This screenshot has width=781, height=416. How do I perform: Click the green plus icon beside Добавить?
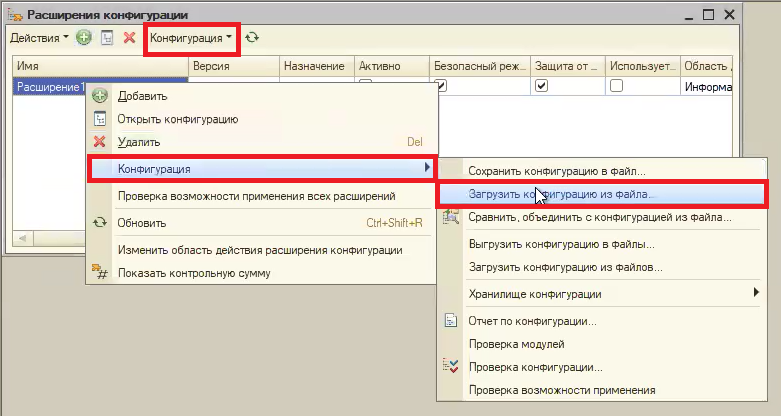click(100, 96)
